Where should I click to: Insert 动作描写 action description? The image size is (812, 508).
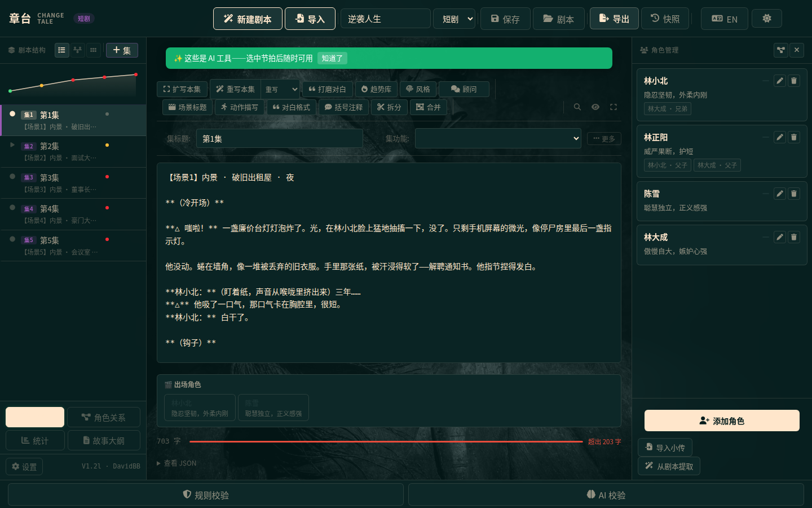[x=240, y=107]
